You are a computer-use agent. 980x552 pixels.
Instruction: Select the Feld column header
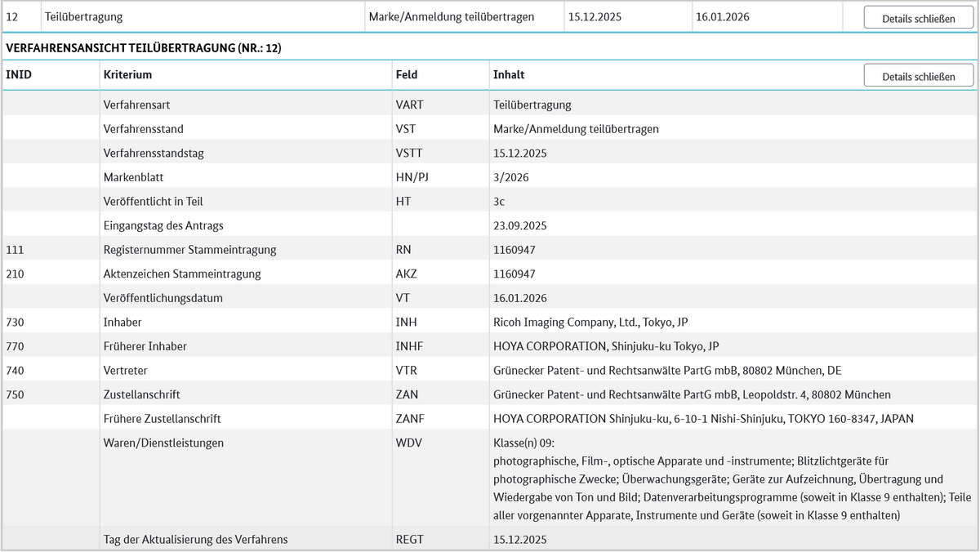pyautogui.click(x=407, y=74)
